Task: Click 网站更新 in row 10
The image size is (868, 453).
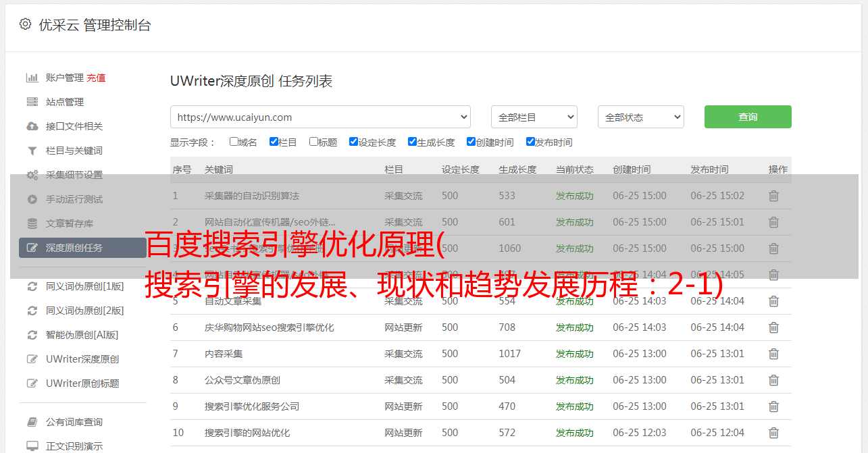Action: 403,433
